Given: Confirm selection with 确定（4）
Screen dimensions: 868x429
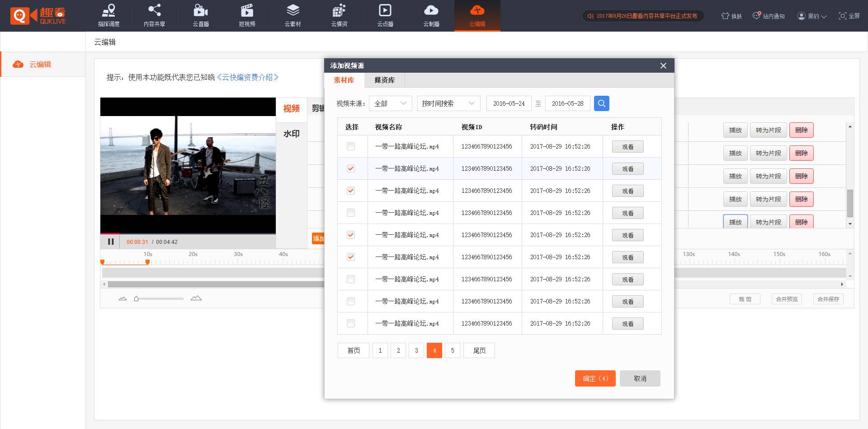Looking at the screenshot, I should pyautogui.click(x=595, y=378).
